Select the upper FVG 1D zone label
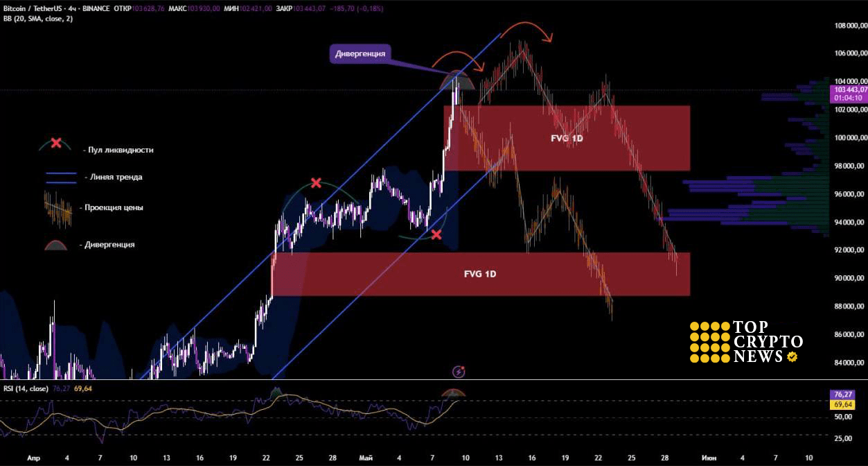Screen dimensions: 868x466 [567, 138]
